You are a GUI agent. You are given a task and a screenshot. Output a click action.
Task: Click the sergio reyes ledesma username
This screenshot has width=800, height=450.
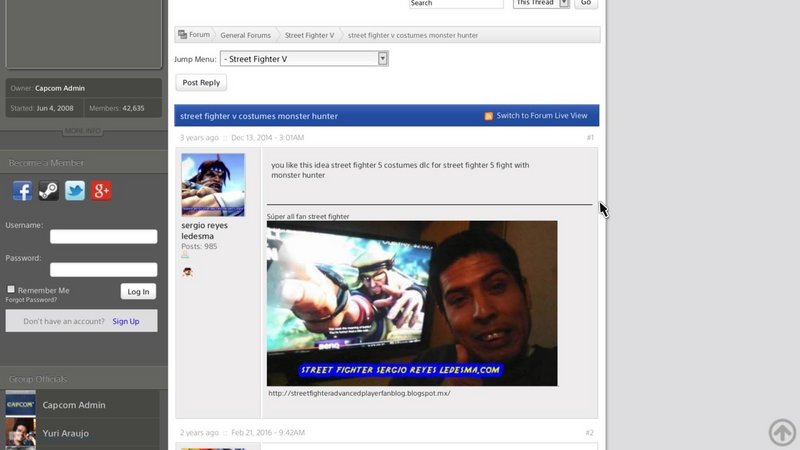tap(205, 231)
